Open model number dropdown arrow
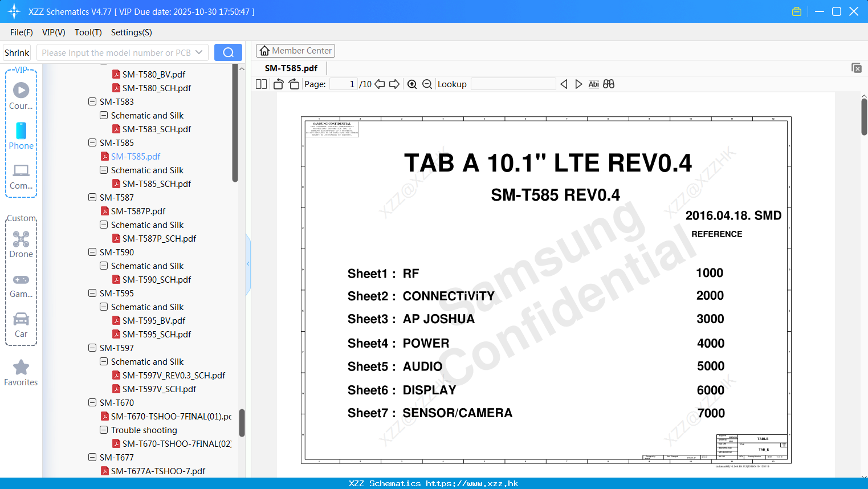The image size is (868, 489). 199,52
